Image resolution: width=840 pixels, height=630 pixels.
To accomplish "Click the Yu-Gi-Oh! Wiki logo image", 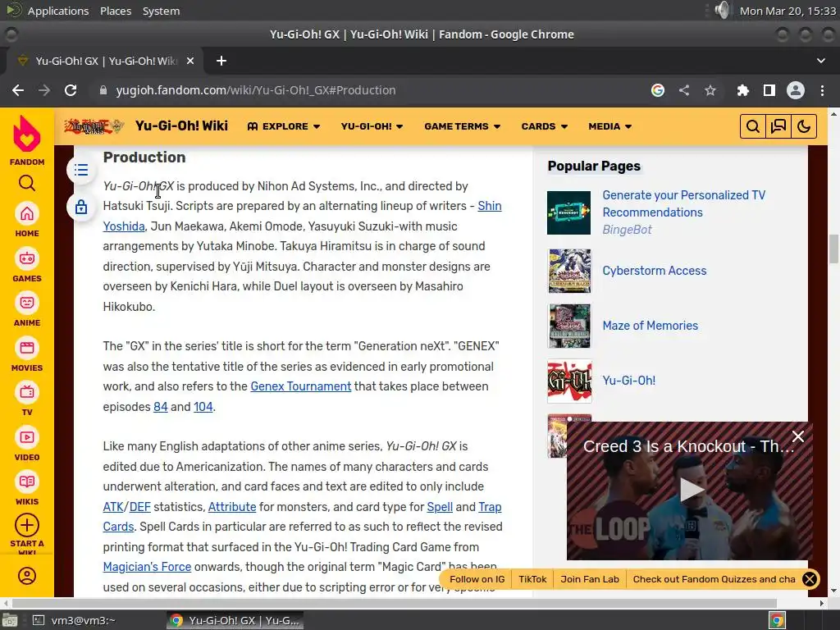I will [x=94, y=126].
